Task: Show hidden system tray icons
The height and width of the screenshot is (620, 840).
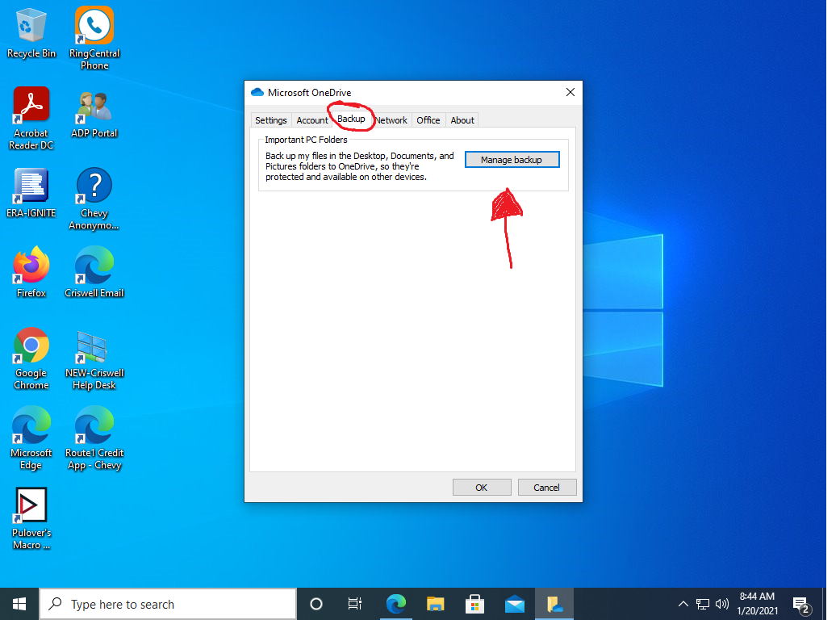Action: click(x=683, y=605)
